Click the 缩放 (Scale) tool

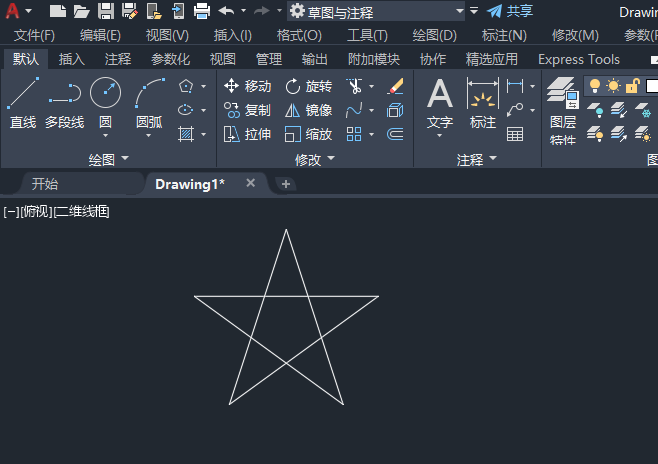click(308, 134)
